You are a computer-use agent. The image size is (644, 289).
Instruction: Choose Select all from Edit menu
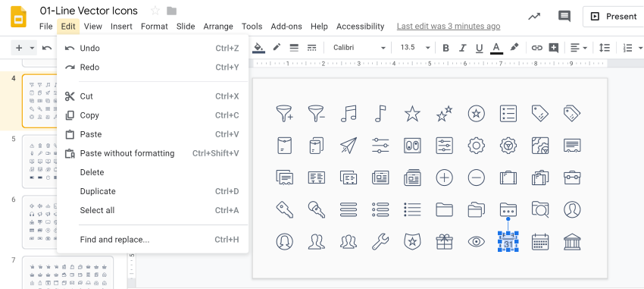[x=152, y=210]
